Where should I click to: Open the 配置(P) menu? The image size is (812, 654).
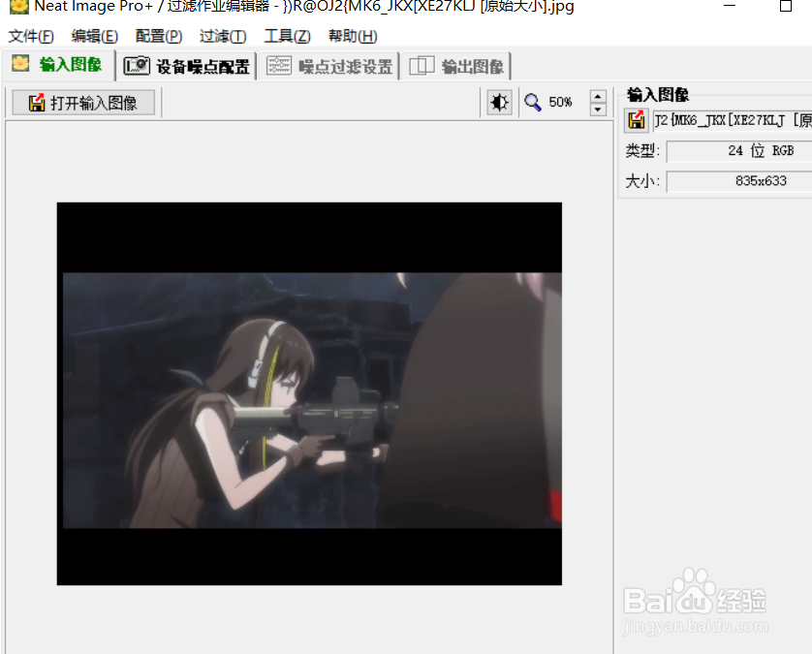pos(159,36)
